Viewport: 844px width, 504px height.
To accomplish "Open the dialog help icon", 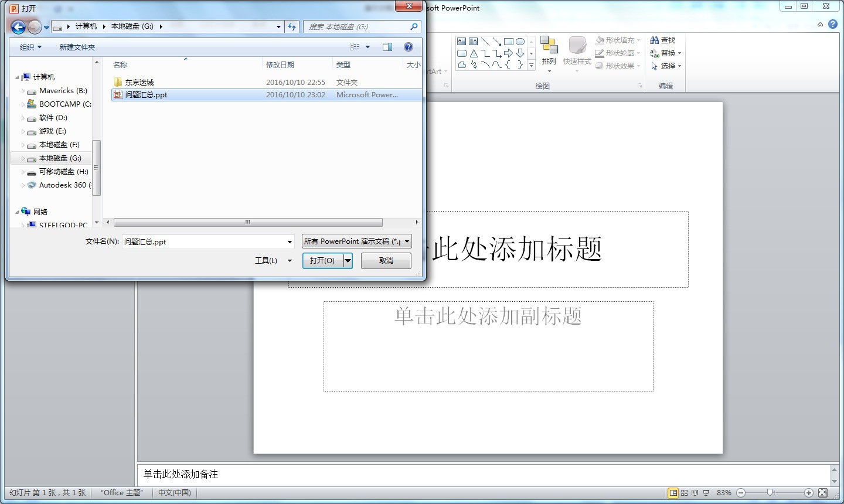I will pyautogui.click(x=409, y=47).
